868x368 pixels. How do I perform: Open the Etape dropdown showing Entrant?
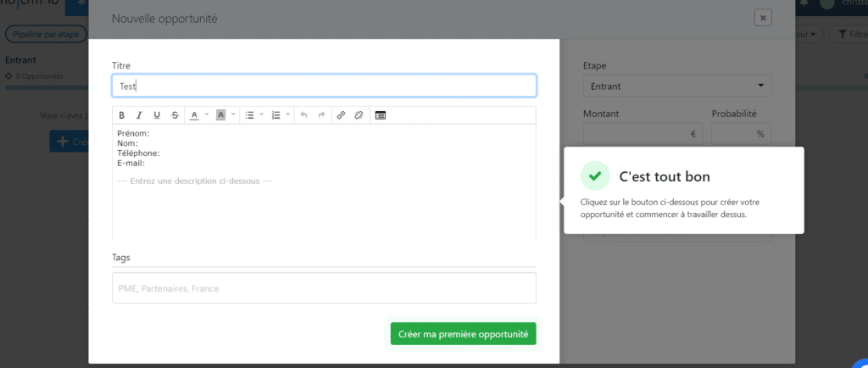(677, 86)
